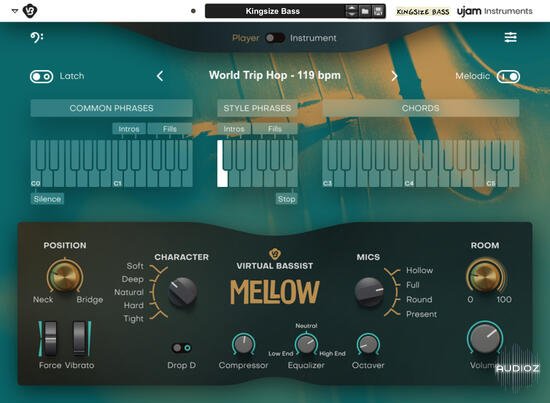Open the Kingsize Bass preset name field
This screenshot has width=550, height=403.
273,11
